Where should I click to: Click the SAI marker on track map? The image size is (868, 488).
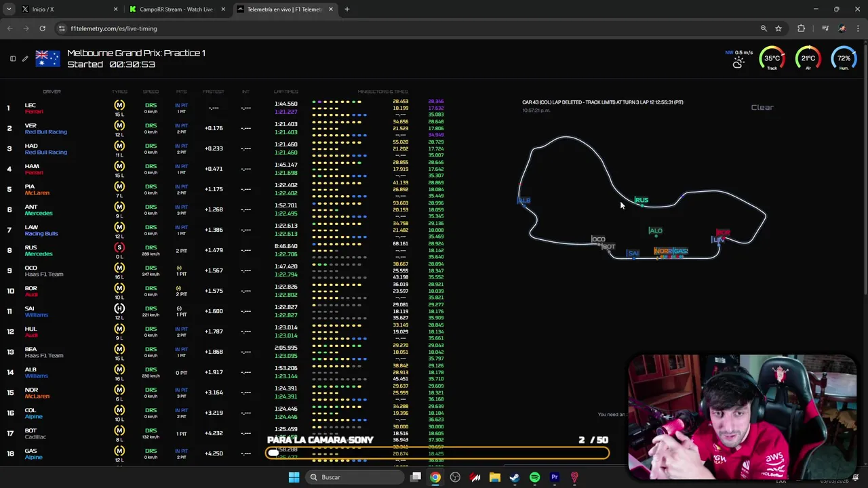633,253
